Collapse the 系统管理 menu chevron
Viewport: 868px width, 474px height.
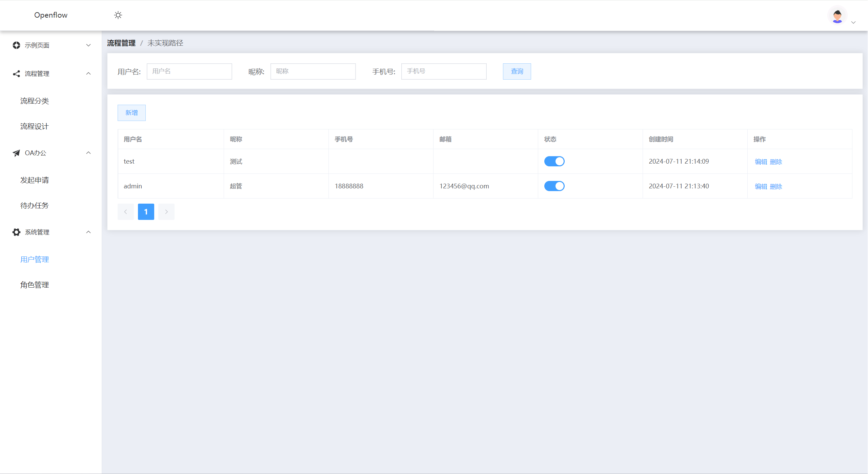[88, 232]
